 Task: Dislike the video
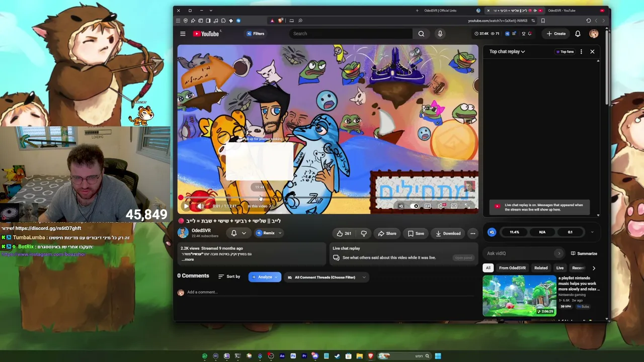364,233
